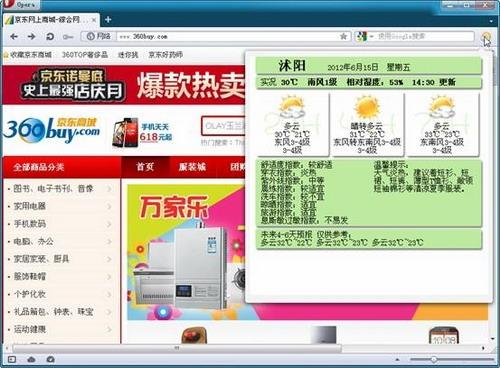Click the vertical scrollbar down arrow
This screenshot has width=500, height=368.
(493, 339)
